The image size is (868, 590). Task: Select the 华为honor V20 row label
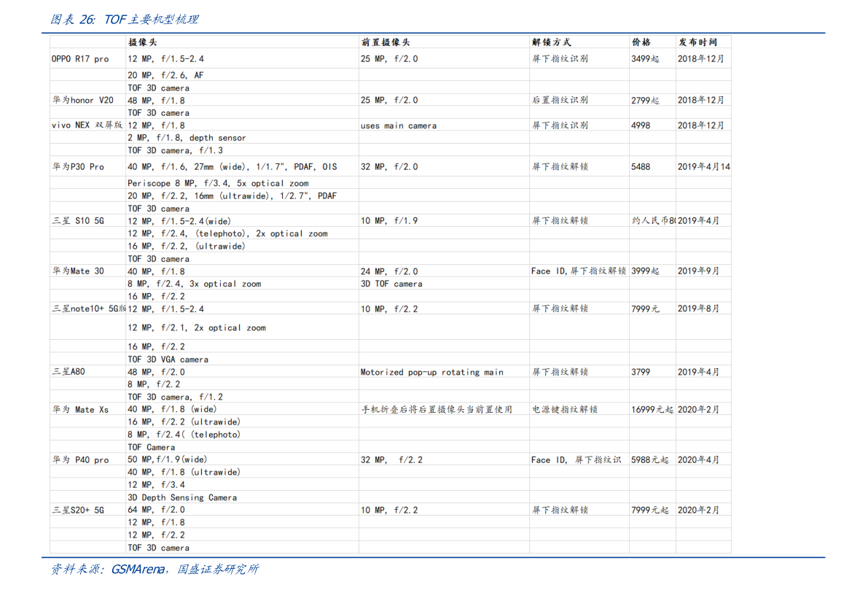[x=83, y=100]
